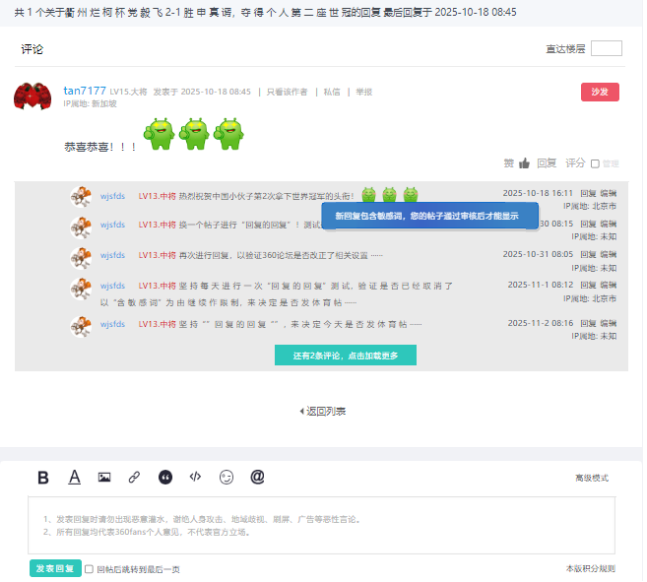Image resolution: width=647 pixels, height=582 pixels.
Task: Click the 恭喜恭喜！！！ post text
Action: [x=100, y=147]
